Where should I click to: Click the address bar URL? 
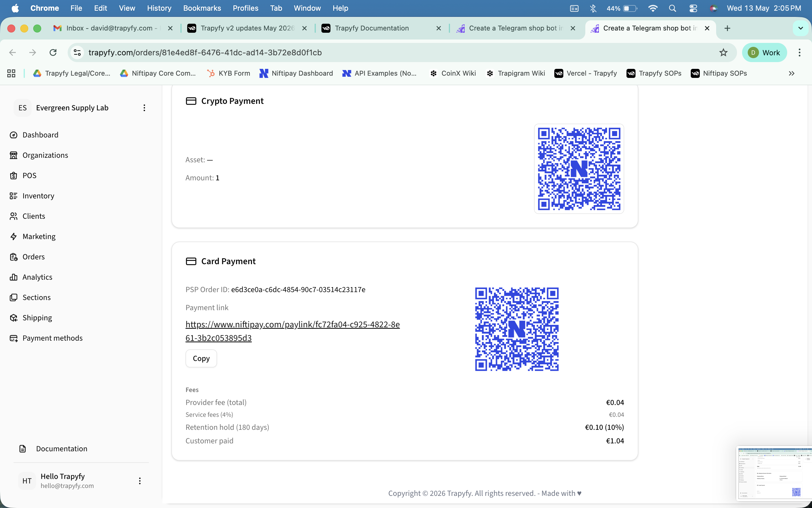tap(205, 52)
